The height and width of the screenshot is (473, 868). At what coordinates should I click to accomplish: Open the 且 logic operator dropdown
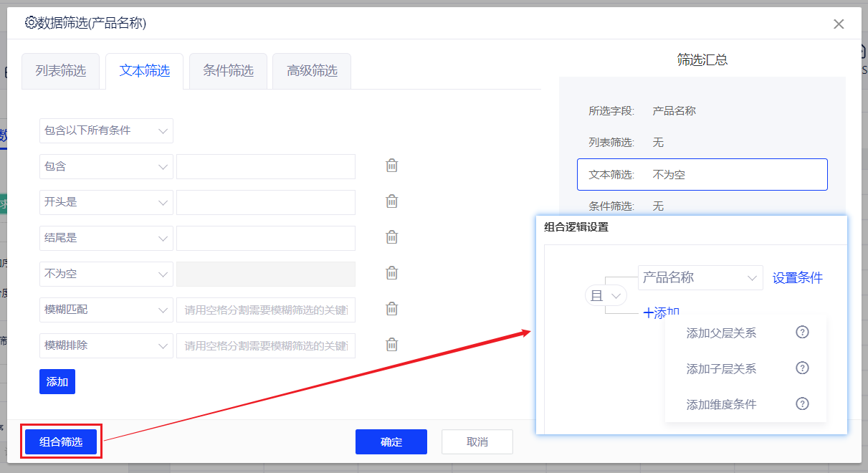pos(606,295)
